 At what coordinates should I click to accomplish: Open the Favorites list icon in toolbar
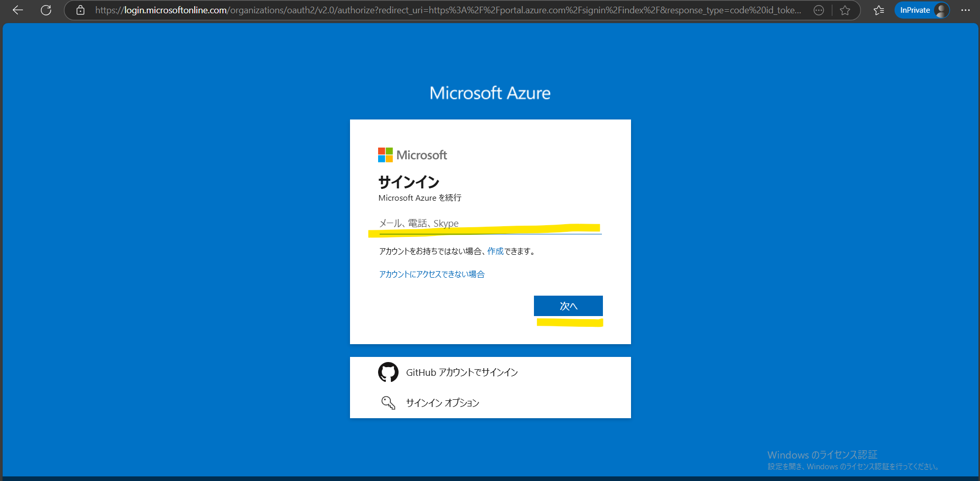pos(879,10)
